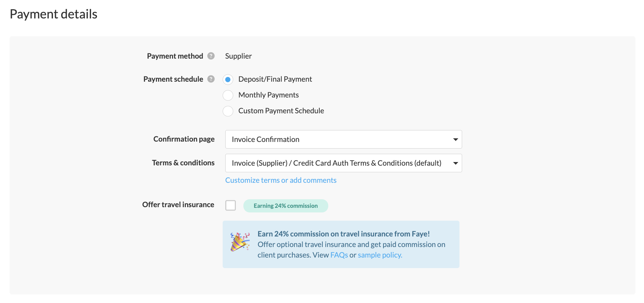
Task: Enable the Offer travel insurance checkbox
Action: pos(231,205)
